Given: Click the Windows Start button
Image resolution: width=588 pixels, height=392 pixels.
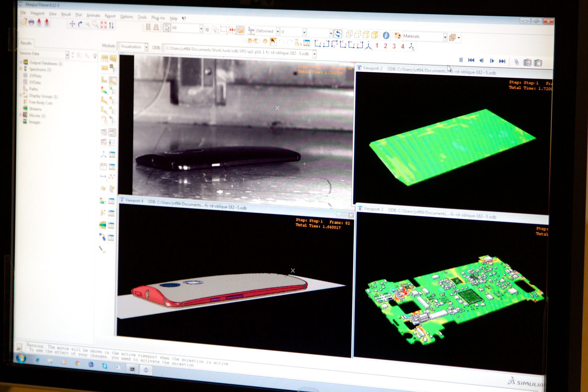Looking at the screenshot, I should 21,358.
